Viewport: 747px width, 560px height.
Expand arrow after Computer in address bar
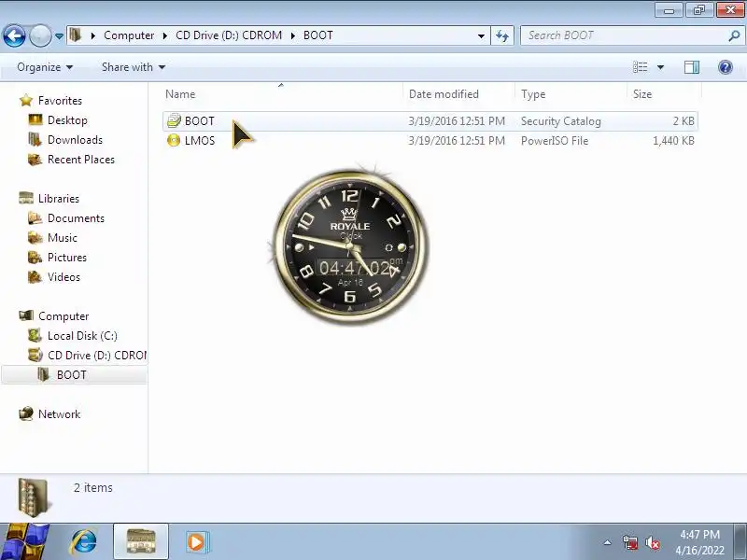[165, 35]
